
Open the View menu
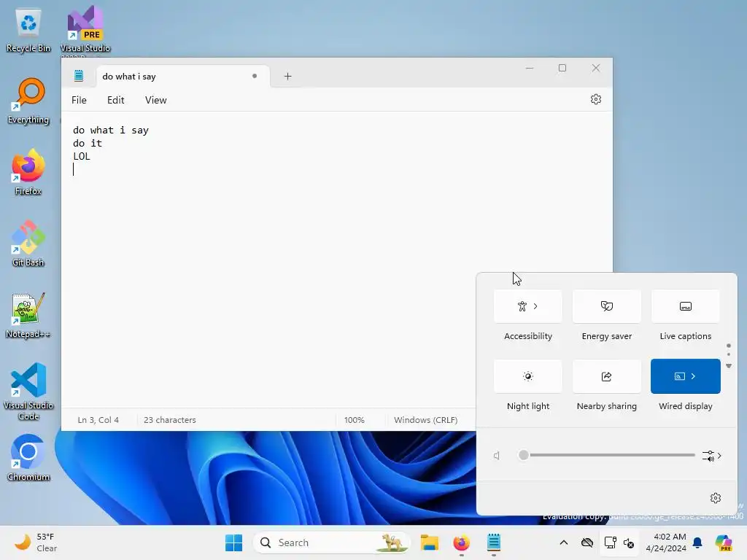(156, 100)
